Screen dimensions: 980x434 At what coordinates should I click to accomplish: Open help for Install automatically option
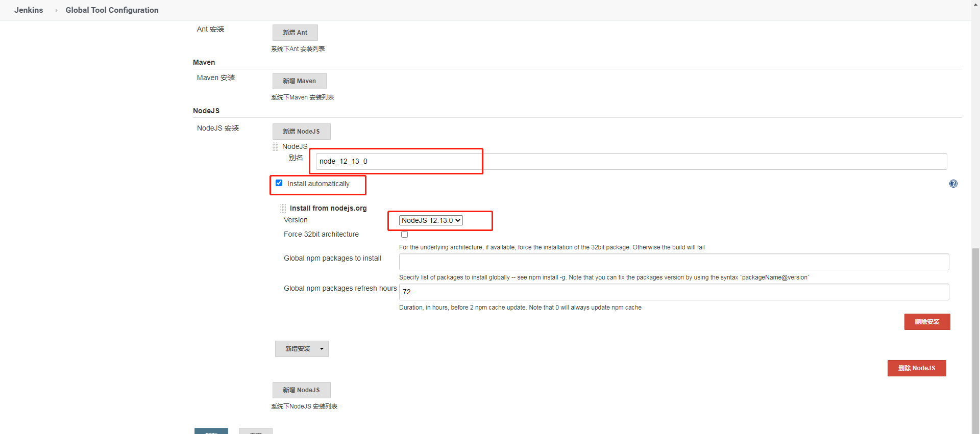[x=953, y=184]
